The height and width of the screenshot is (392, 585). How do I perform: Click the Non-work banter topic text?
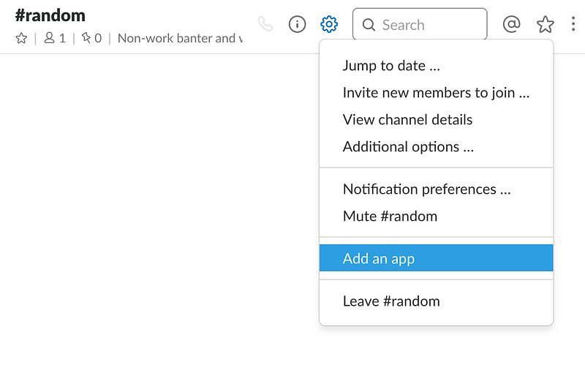point(180,38)
